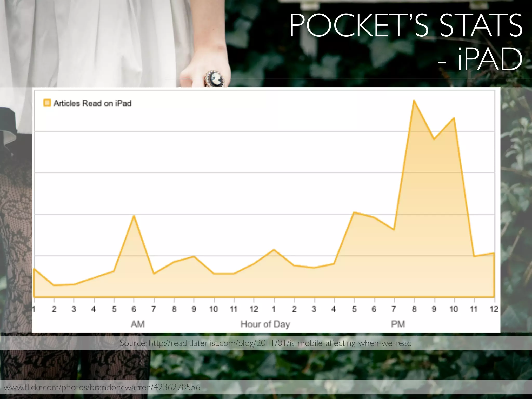This screenshot has height=399, width=532.
Task: Click the '- iPAD' subtitle text
Action: coord(480,59)
